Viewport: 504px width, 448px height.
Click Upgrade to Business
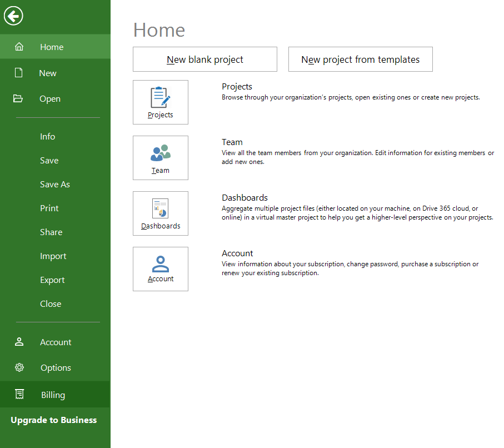(x=54, y=420)
